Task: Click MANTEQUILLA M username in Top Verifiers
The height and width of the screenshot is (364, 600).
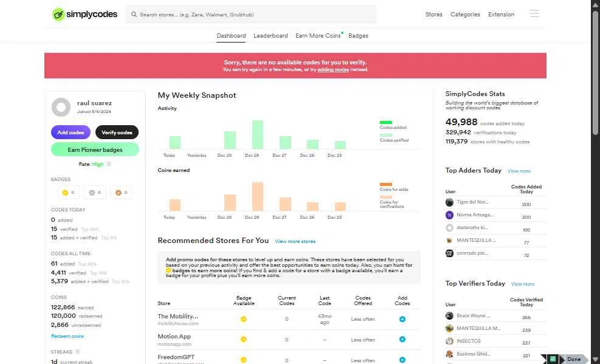Action: pyautogui.click(x=478, y=328)
